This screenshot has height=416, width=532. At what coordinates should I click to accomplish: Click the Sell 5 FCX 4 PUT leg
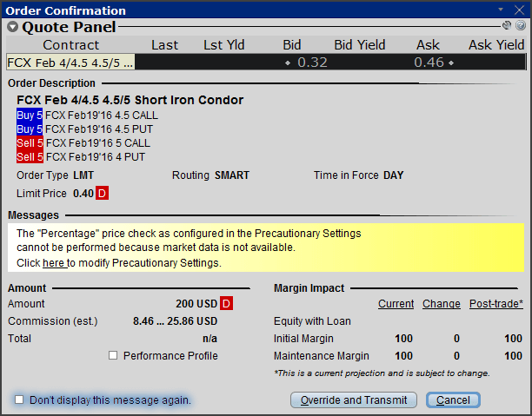coord(81,157)
